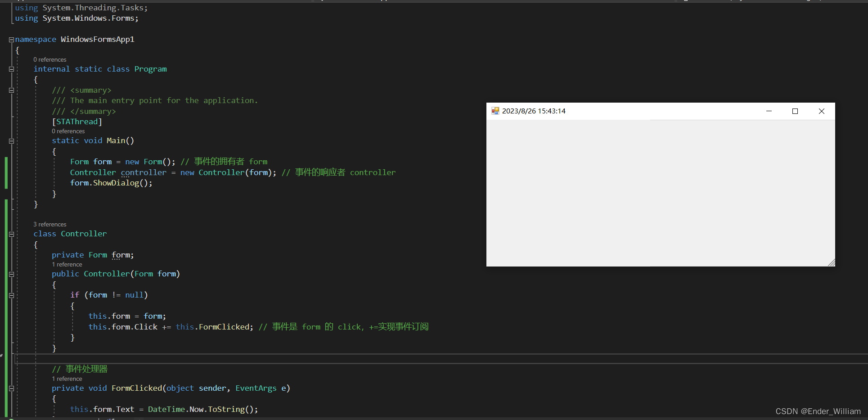Viewport: 868px width, 420px height.
Task: Collapse the summary comment block
Action: tap(11, 90)
